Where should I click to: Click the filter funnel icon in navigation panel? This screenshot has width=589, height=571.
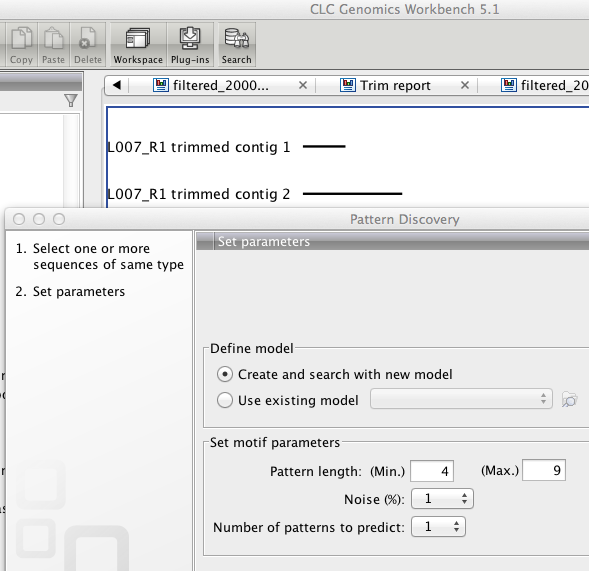click(x=71, y=100)
